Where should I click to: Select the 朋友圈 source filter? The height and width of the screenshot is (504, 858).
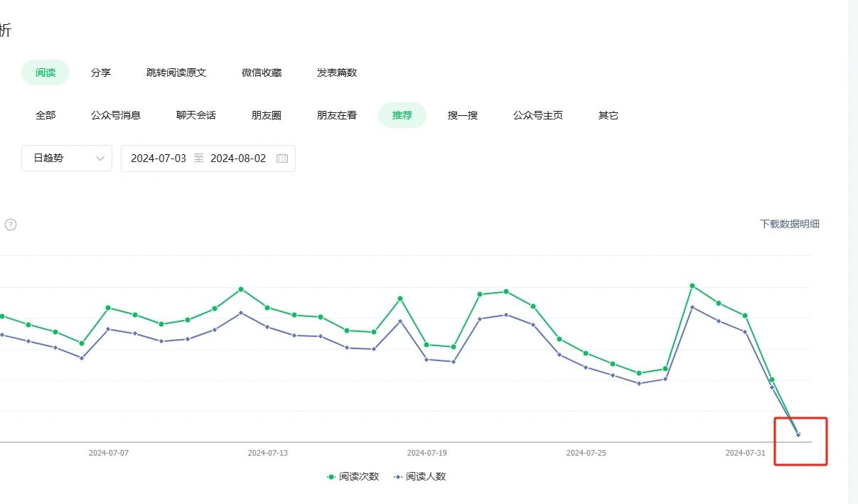click(267, 115)
